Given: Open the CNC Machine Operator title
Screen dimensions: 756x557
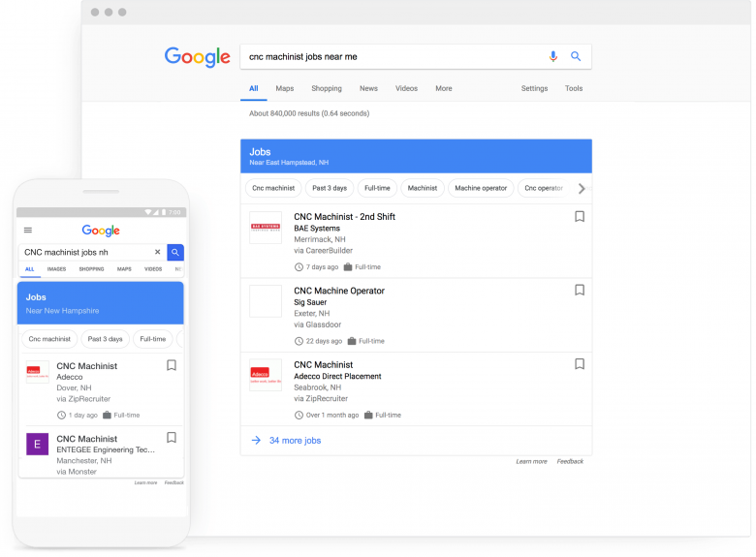Looking at the screenshot, I should (x=339, y=291).
